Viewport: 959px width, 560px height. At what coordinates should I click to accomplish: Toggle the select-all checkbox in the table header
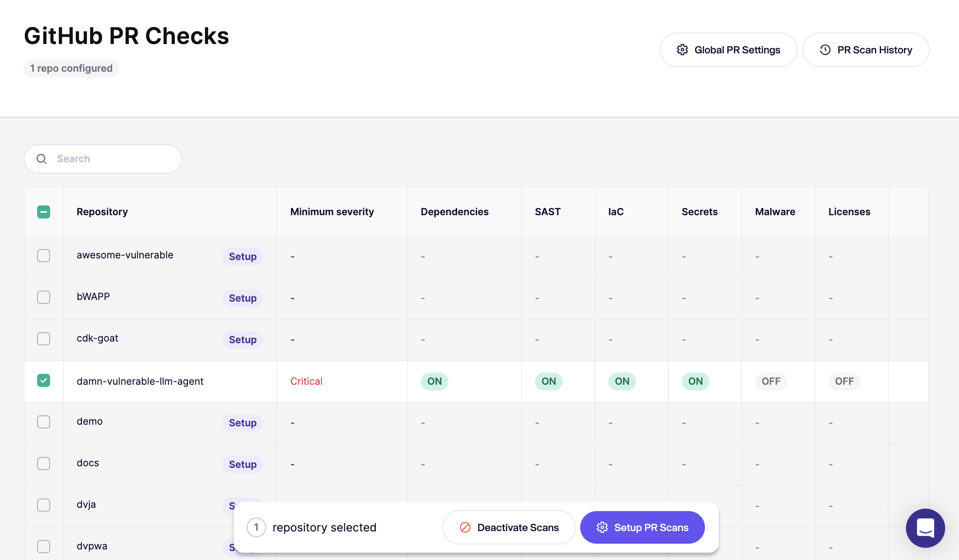point(44,212)
